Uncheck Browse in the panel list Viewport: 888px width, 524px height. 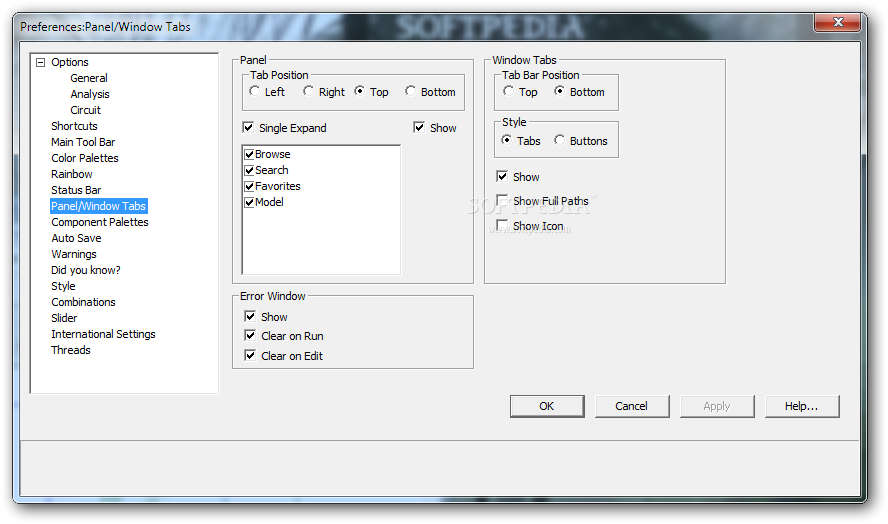click(x=249, y=154)
